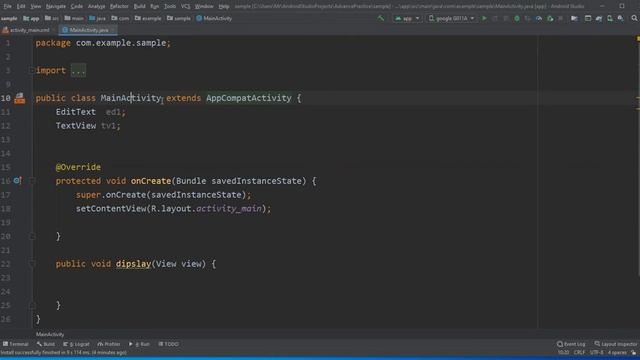Collapse the dipslay method fold marker
The image size is (640, 360).
tap(32, 264)
